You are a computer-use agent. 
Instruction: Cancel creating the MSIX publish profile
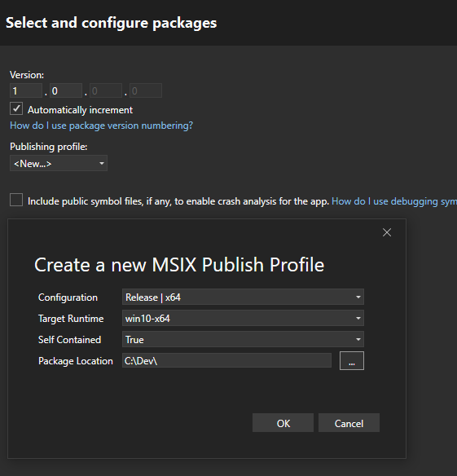(x=349, y=422)
